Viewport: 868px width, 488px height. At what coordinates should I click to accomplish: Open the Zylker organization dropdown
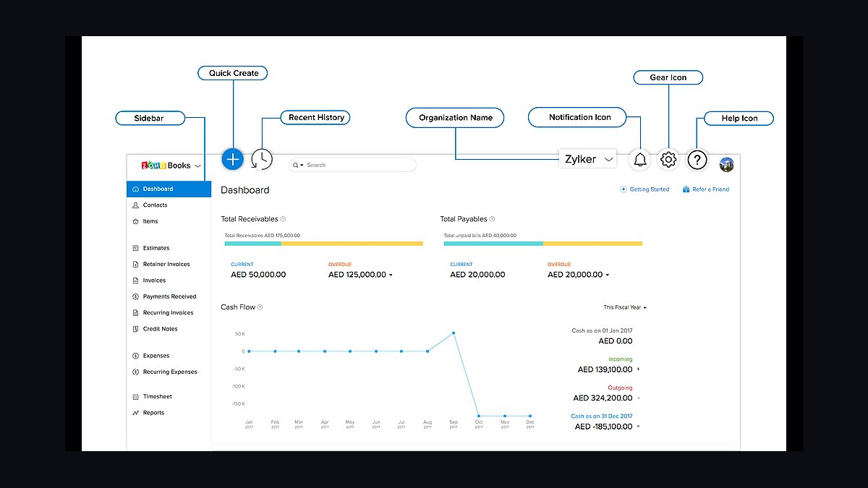coord(587,159)
